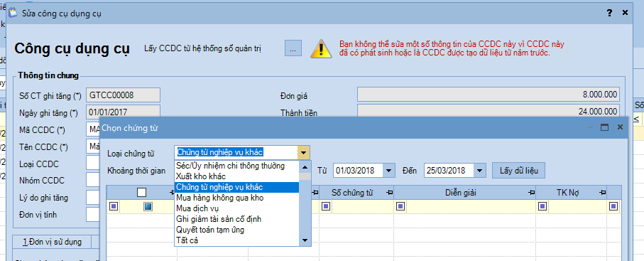
Task: Open filter operator icon under Diễn giải
Action: click(x=400, y=206)
